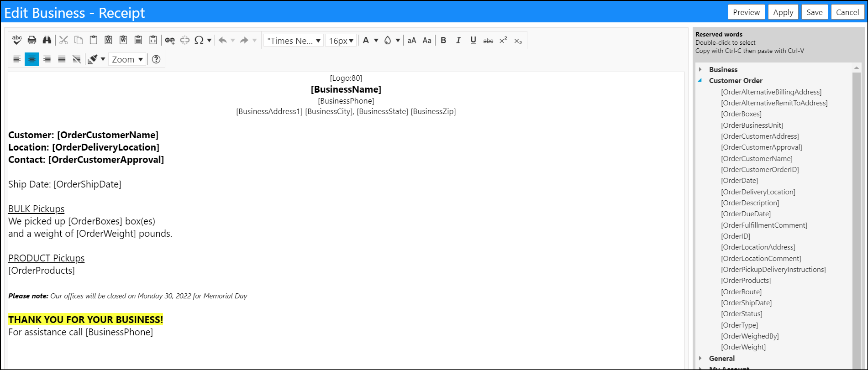
Task: Open symbol list dropdown arrow
Action: tap(209, 40)
